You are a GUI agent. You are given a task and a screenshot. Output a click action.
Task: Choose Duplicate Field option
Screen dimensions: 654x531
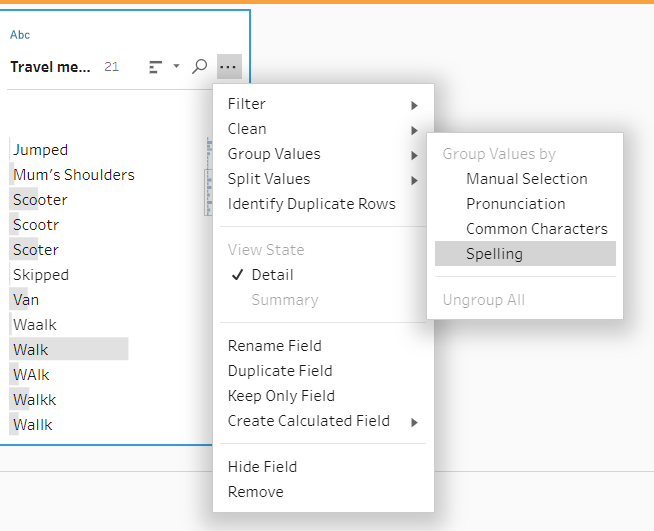(x=280, y=371)
